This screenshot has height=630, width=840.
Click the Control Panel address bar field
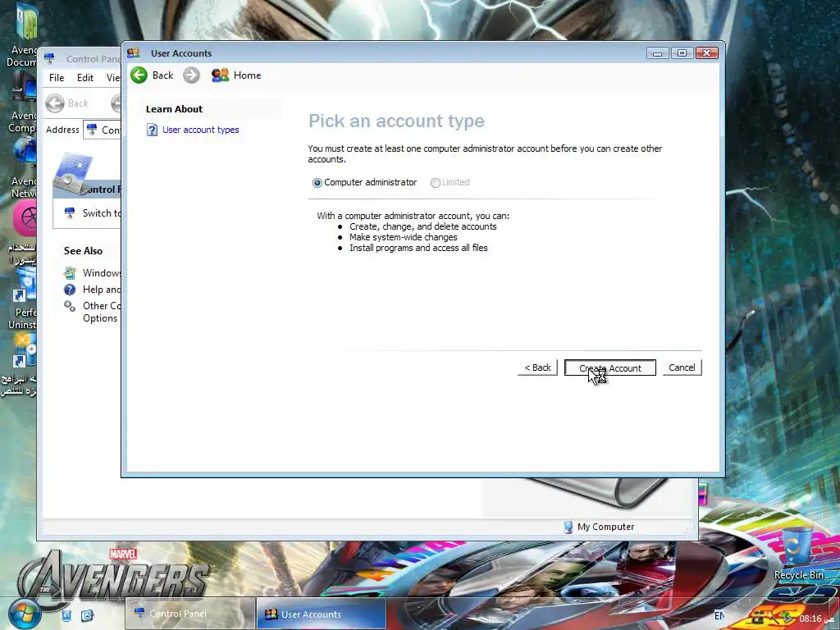tap(103, 130)
